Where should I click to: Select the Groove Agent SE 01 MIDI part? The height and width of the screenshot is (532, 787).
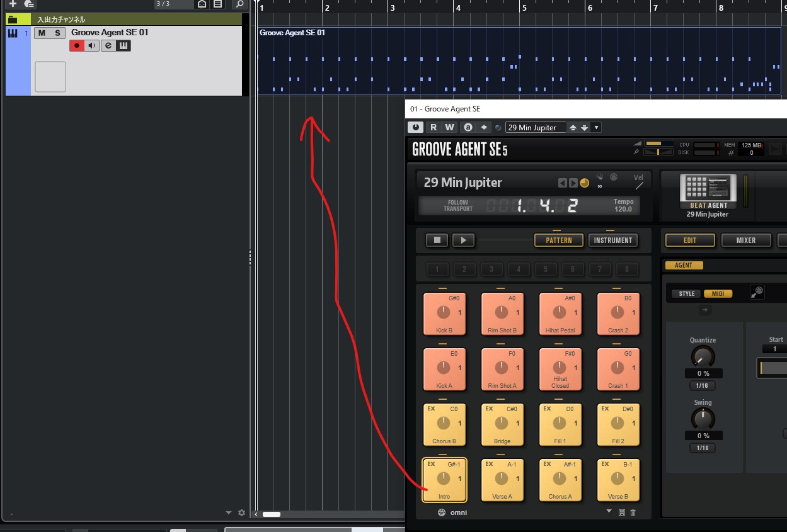[519, 60]
